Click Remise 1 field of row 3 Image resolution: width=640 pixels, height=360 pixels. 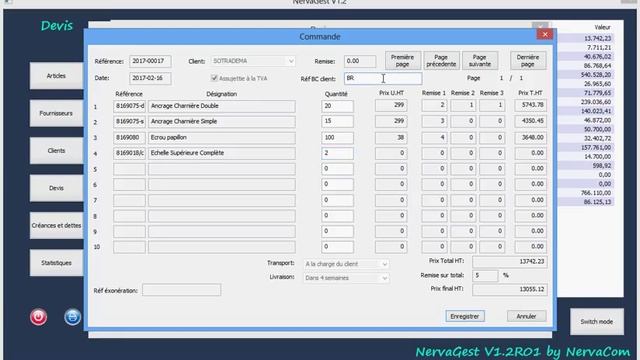tap(434, 138)
